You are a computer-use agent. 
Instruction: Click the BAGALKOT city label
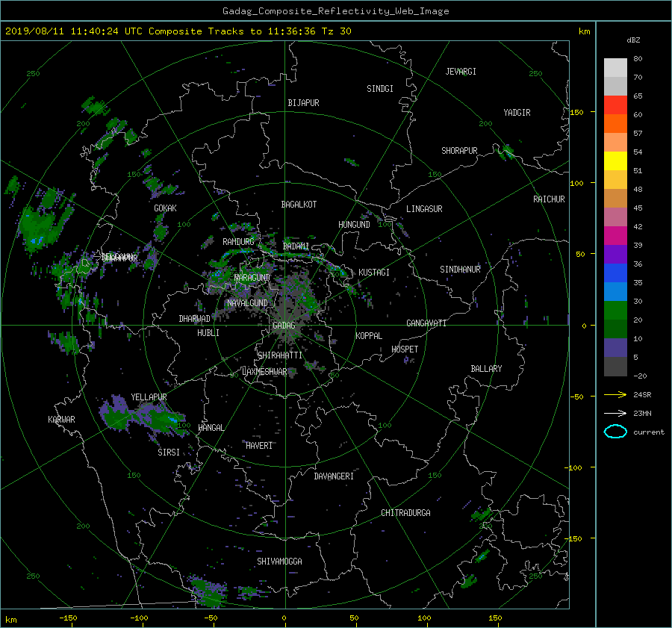point(299,205)
